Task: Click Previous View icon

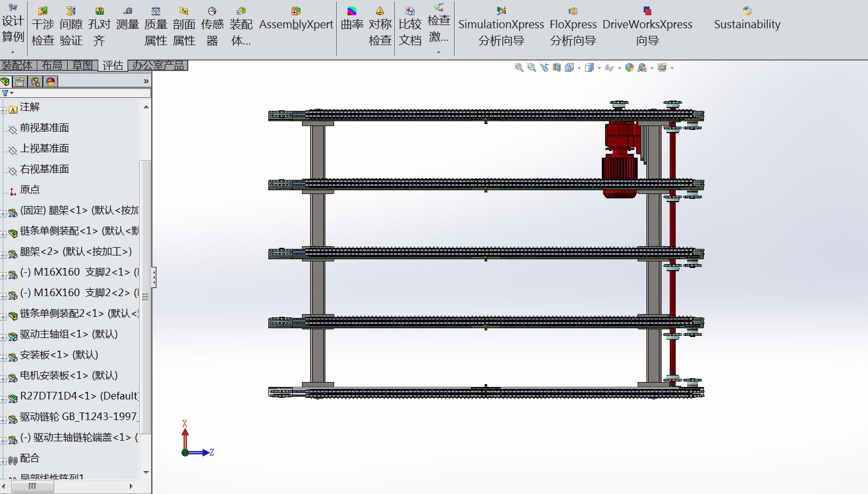Action: click(544, 67)
